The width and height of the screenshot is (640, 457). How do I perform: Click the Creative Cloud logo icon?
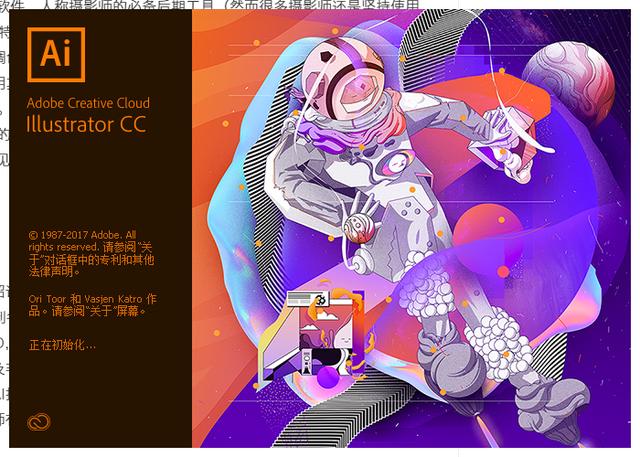(x=39, y=422)
